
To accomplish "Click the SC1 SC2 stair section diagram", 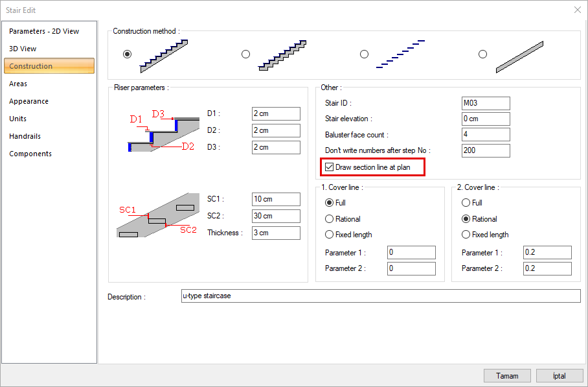I will 159,215.
